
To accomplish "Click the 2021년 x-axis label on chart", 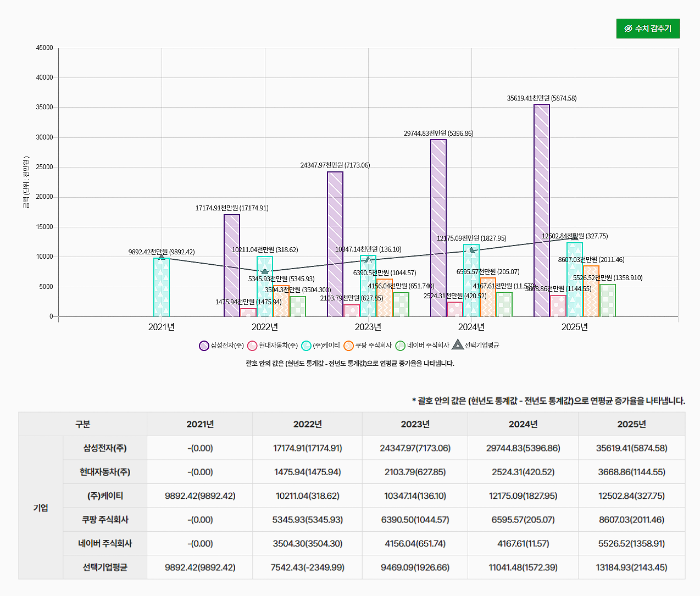I will coord(162,327).
